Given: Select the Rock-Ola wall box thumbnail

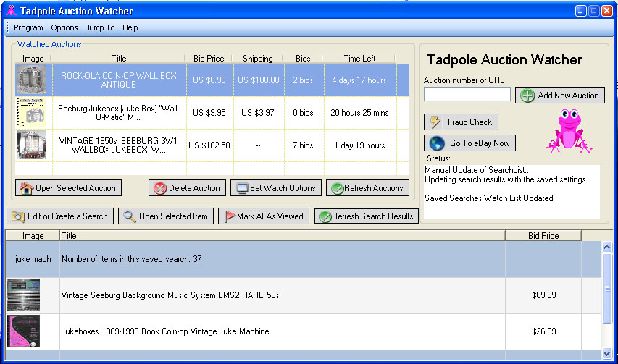Looking at the screenshot, I should coord(30,80).
